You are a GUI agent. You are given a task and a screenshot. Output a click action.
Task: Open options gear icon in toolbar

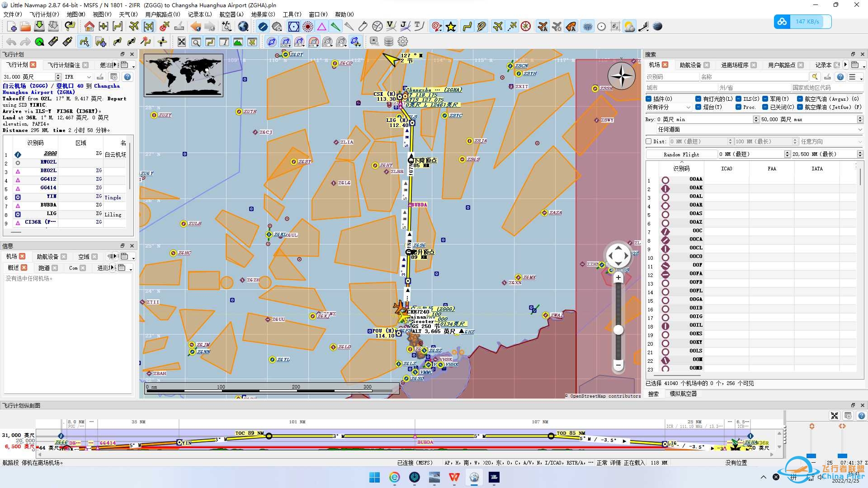click(x=403, y=42)
